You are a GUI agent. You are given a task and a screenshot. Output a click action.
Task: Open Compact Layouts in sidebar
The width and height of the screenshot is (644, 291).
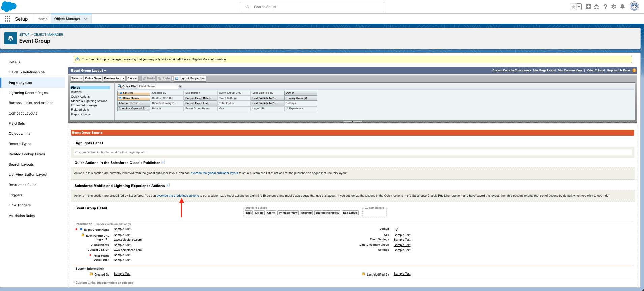(x=23, y=113)
